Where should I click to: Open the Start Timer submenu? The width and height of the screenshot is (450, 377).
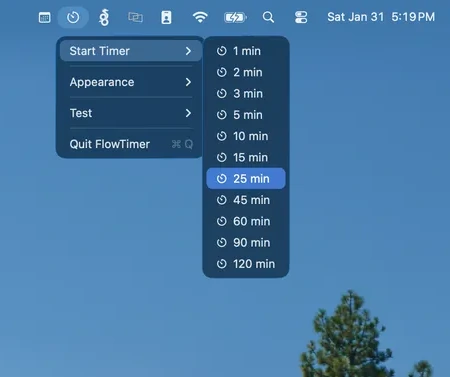[x=131, y=51]
